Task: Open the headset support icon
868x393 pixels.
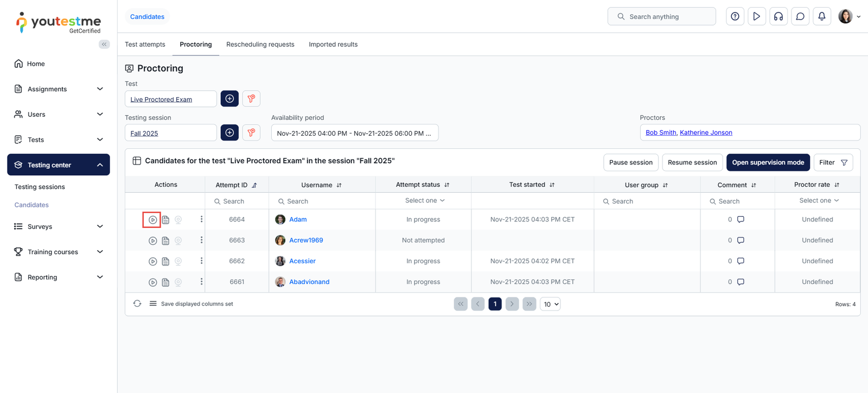Action: 778,16
